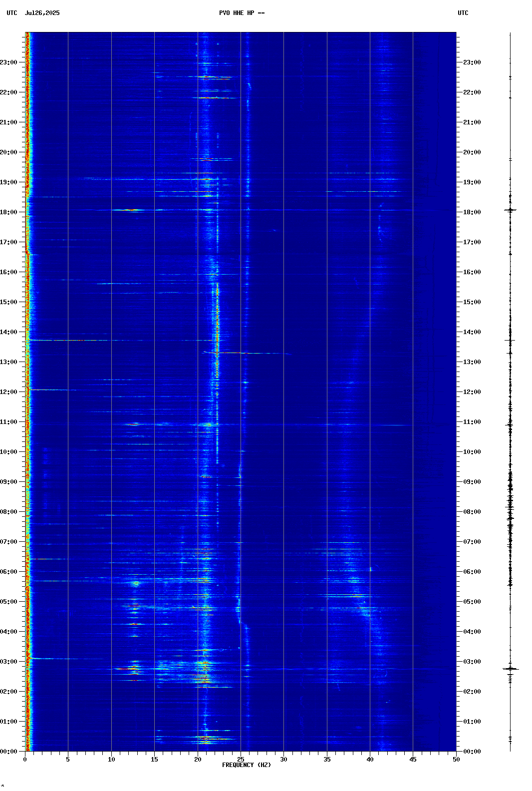532x791 pixels.
Task: Click the red low-frequency band along the spectrogram's left edge
Action: (28, 392)
